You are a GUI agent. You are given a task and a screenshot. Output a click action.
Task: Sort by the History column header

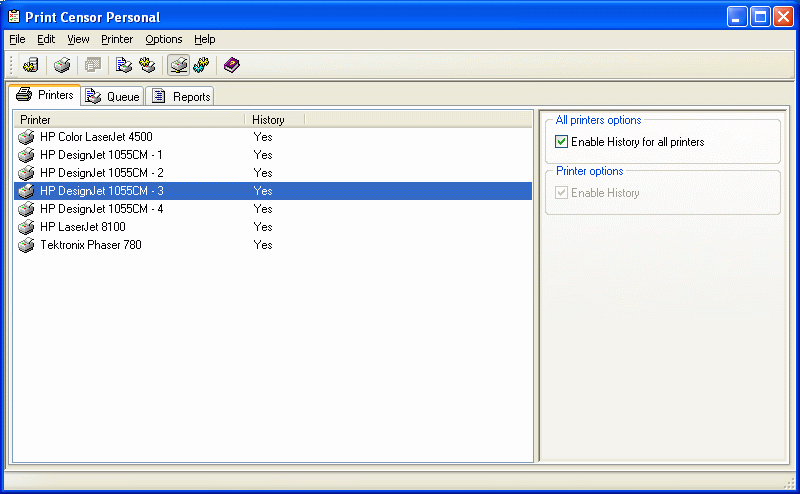(x=275, y=120)
